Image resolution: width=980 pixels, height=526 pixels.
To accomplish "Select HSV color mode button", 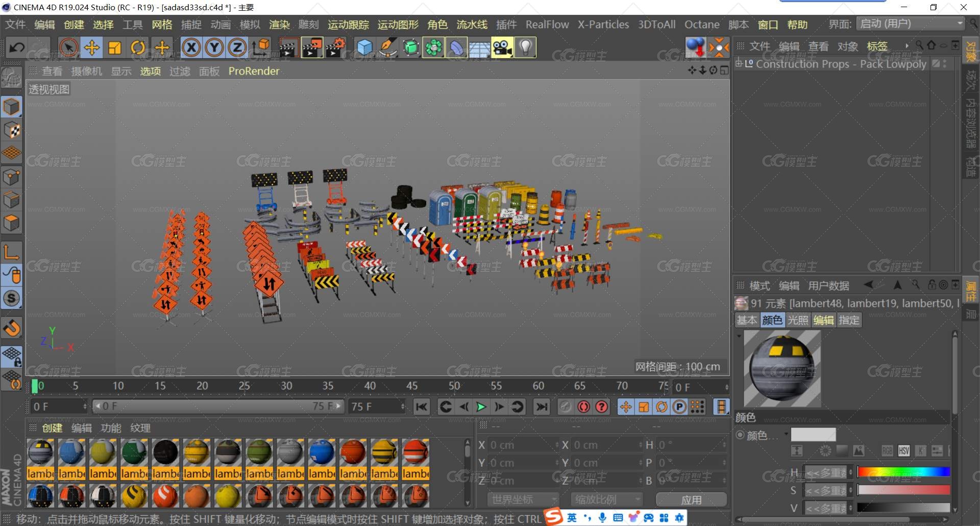I will [904, 451].
